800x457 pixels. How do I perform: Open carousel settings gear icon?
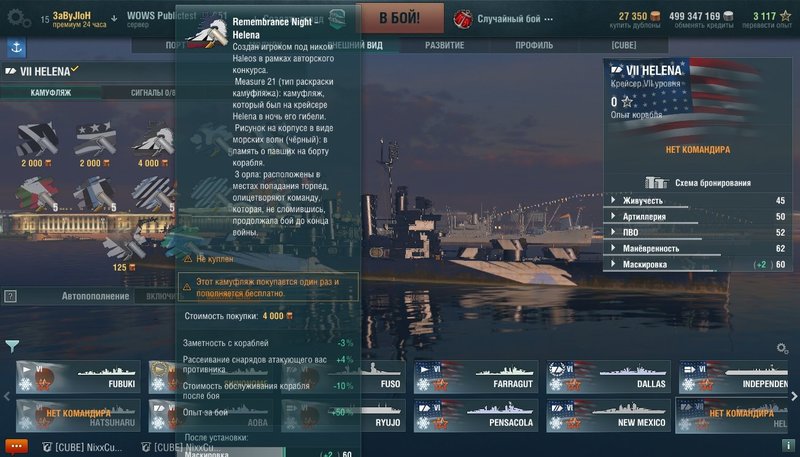pos(782,348)
